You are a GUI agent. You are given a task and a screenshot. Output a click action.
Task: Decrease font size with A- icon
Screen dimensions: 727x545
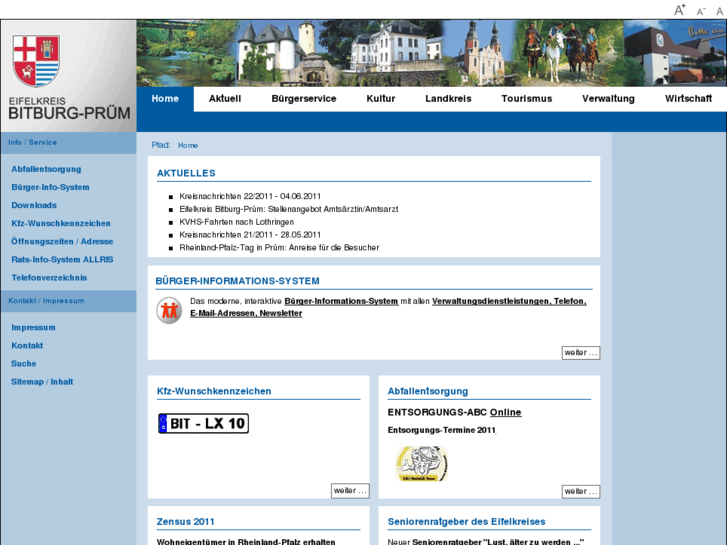tap(701, 12)
